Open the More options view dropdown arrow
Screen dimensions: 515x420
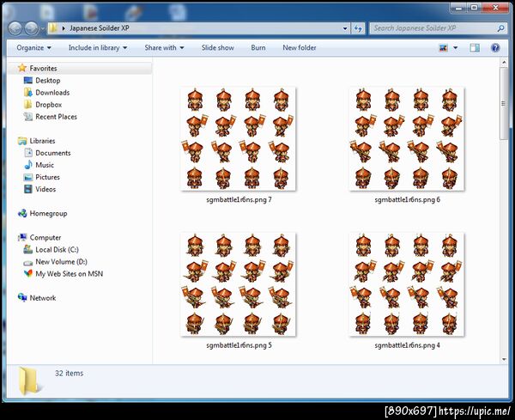(x=456, y=48)
